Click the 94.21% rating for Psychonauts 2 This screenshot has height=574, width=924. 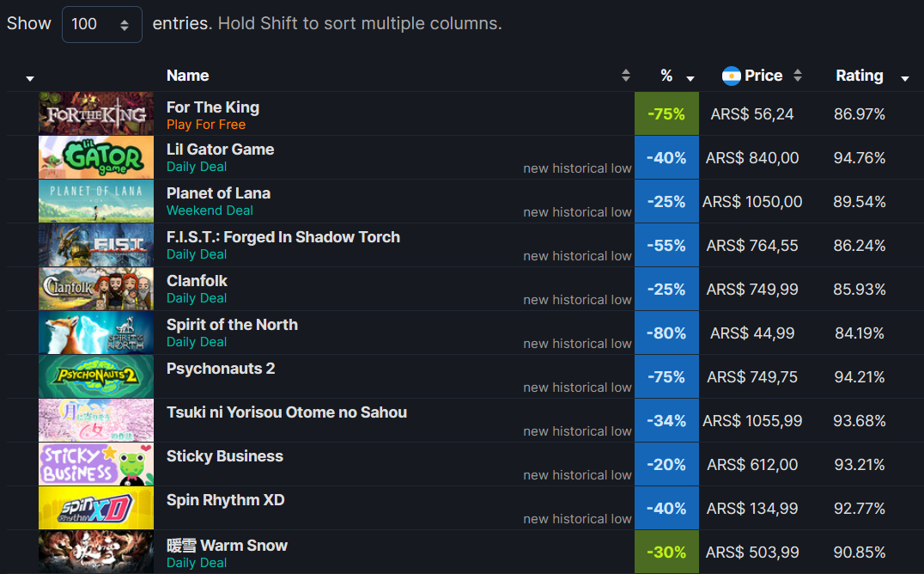click(860, 377)
